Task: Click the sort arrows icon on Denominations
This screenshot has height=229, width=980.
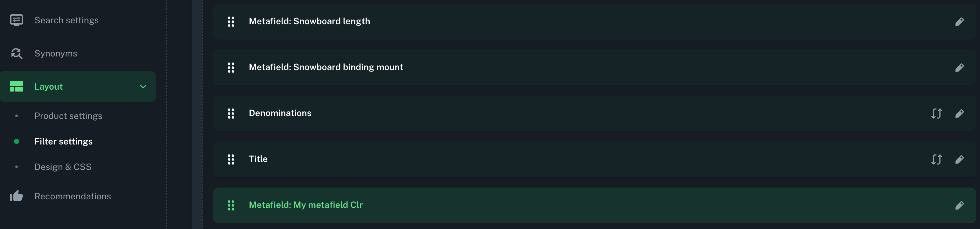Action: click(x=936, y=114)
